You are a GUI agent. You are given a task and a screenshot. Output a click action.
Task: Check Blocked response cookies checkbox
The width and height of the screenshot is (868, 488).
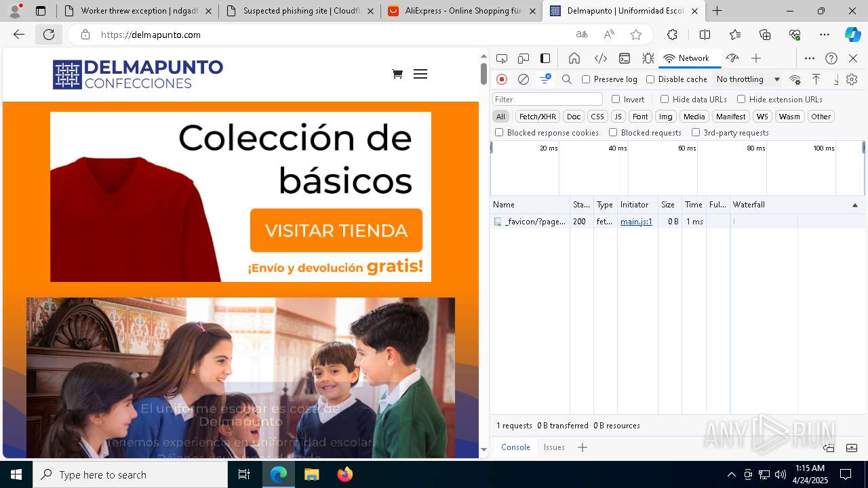499,132
